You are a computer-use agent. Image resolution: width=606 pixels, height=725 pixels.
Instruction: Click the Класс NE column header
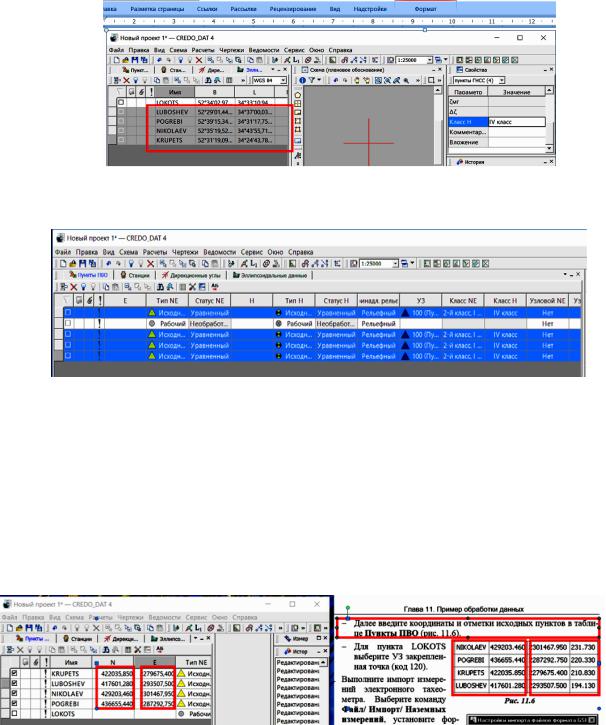463,301
